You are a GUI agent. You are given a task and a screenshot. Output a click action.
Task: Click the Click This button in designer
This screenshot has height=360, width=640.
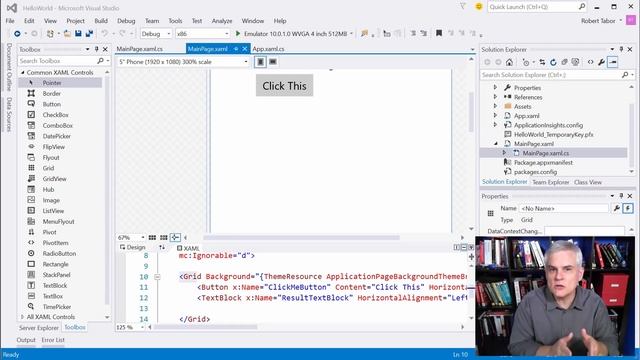pos(284,86)
